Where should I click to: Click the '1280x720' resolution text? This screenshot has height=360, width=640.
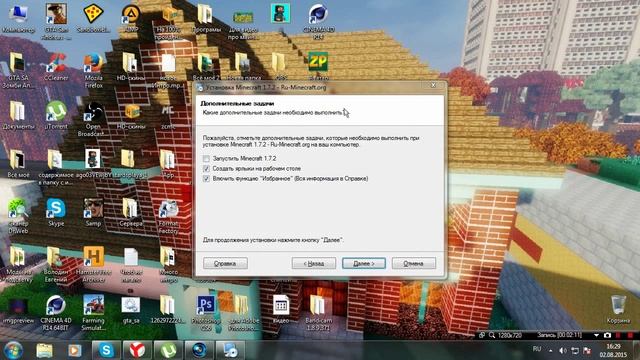[x=509, y=335]
